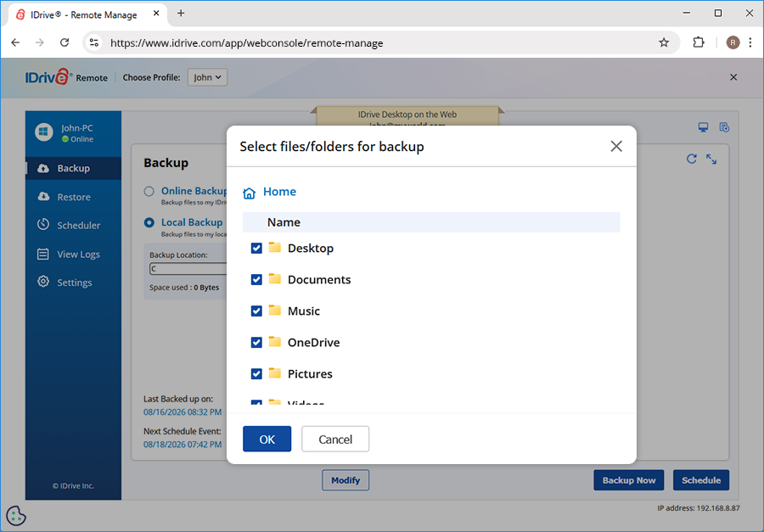Click the refresh icon in Backup panel
The width and height of the screenshot is (764, 532).
coord(691,159)
